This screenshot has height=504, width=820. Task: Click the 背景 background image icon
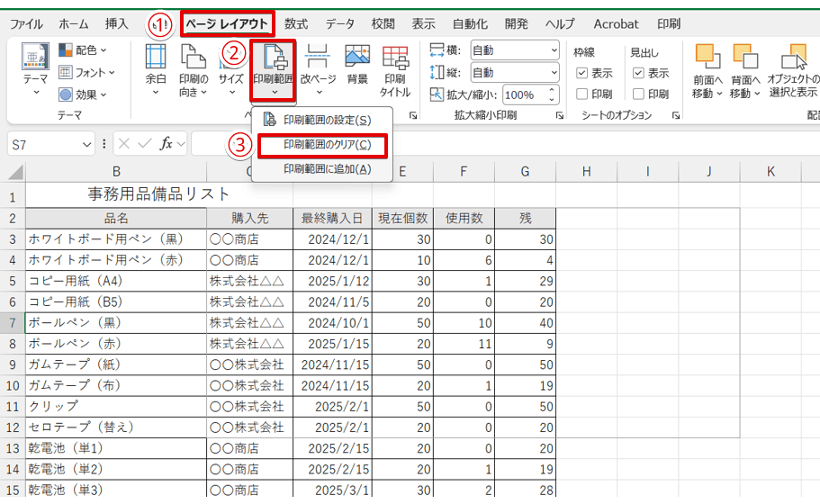(x=357, y=57)
